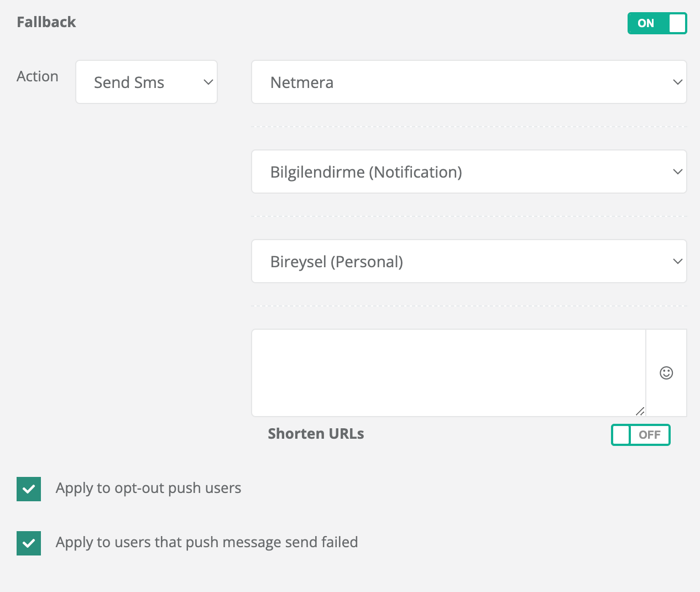Open the Bilgilendirme (Notification) dropdown
The image size is (700, 592).
coord(468,172)
